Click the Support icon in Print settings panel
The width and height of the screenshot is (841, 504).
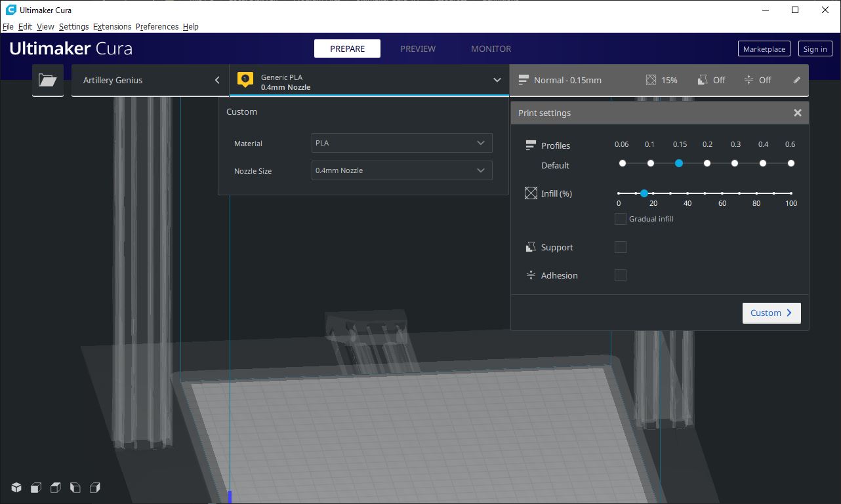tap(531, 247)
